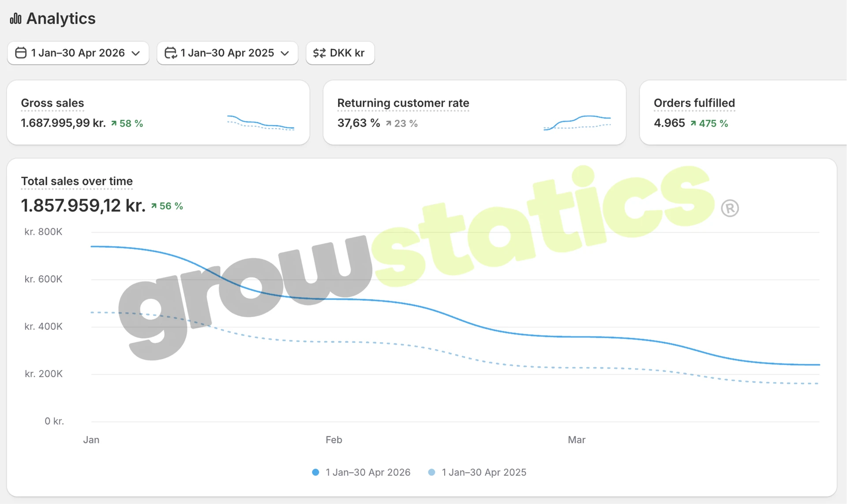Click the 0 kr. y-axis label
Image resolution: width=847 pixels, height=504 pixels.
point(54,422)
